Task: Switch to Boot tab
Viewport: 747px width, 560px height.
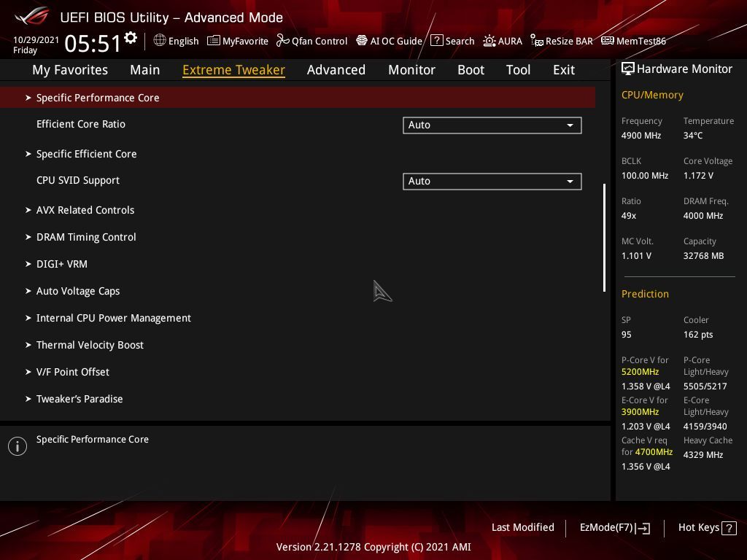Action: point(471,70)
